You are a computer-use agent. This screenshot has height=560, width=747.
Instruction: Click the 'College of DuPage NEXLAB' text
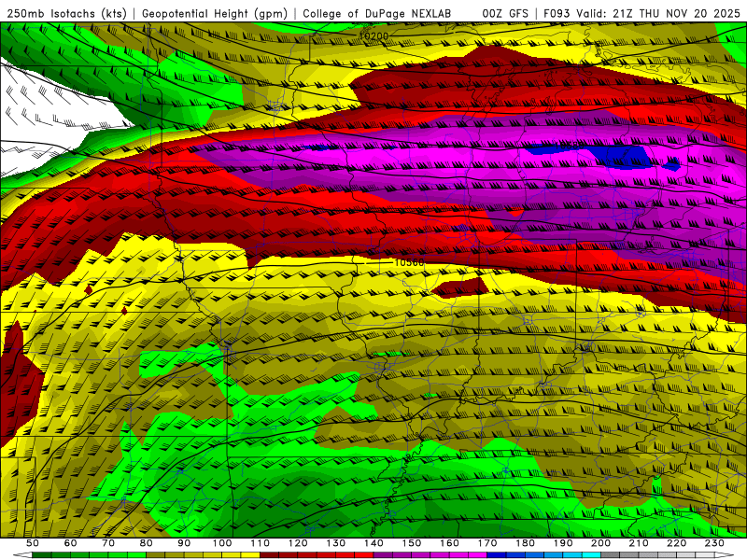[377, 13]
